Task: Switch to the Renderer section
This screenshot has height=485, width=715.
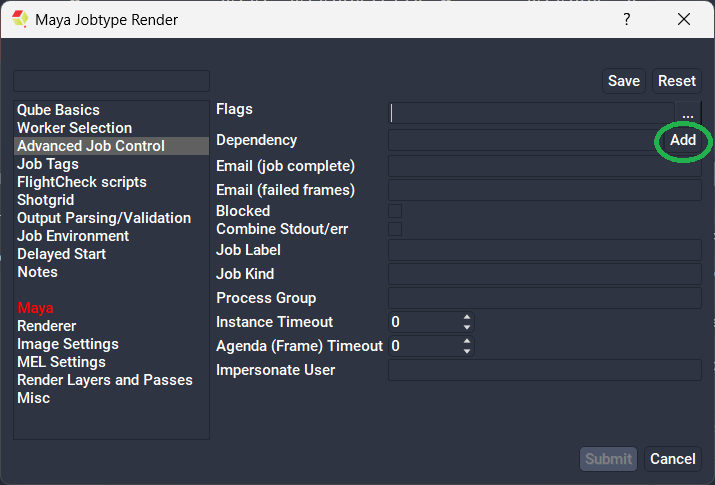Action: 46,326
